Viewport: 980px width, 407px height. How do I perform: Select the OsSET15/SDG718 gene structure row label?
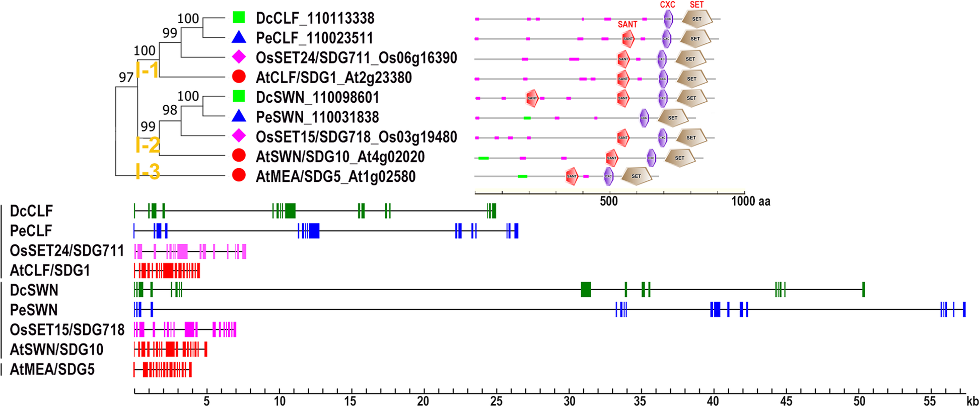pos(67,330)
